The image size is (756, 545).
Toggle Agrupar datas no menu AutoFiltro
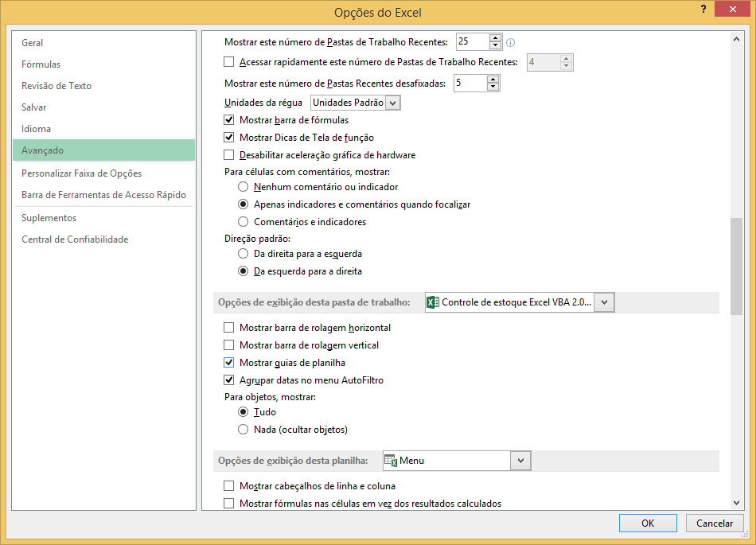tap(229, 380)
